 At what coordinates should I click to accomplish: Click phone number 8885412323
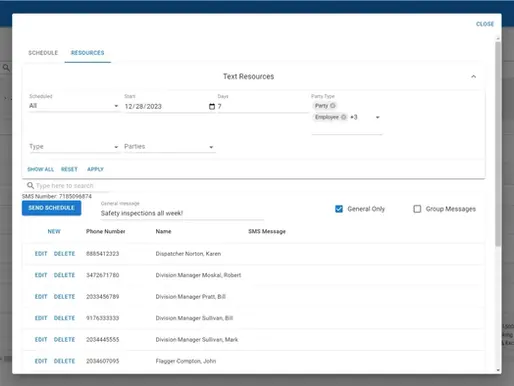pyautogui.click(x=103, y=254)
